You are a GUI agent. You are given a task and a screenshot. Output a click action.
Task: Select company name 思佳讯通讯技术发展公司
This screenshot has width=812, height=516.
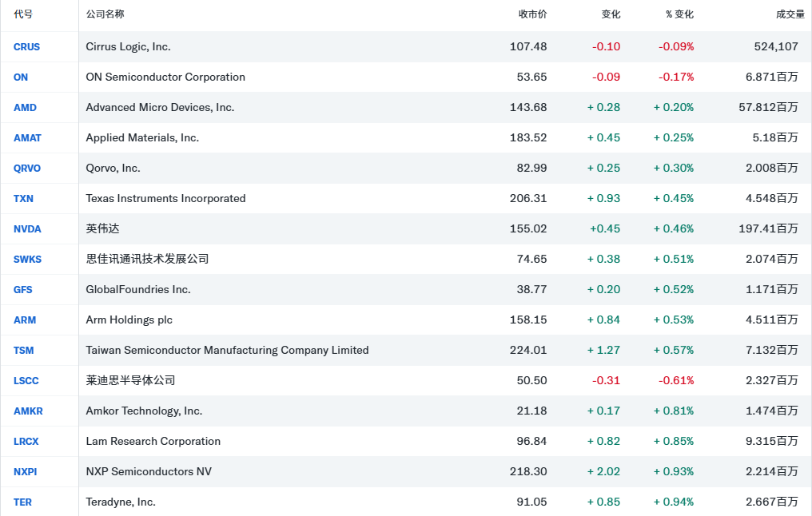click(x=148, y=260)
